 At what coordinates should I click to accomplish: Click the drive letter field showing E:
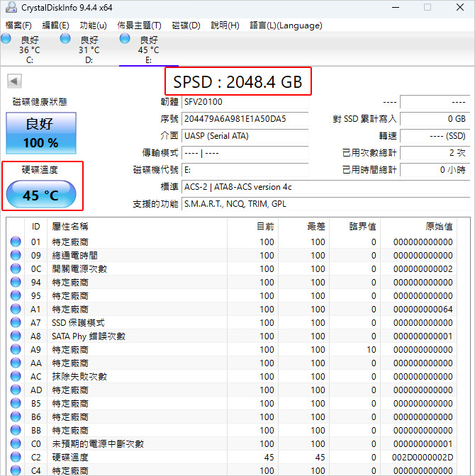coord(245,170)
